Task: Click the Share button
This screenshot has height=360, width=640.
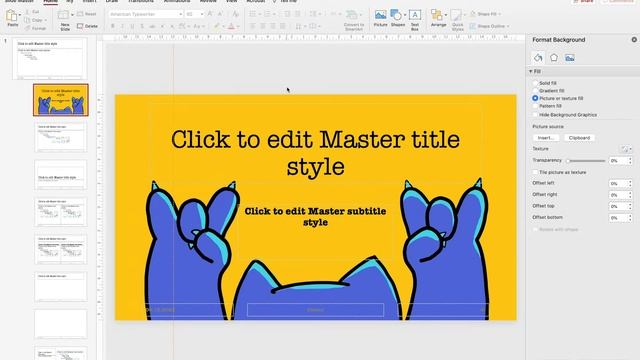Action: [584, 1]
